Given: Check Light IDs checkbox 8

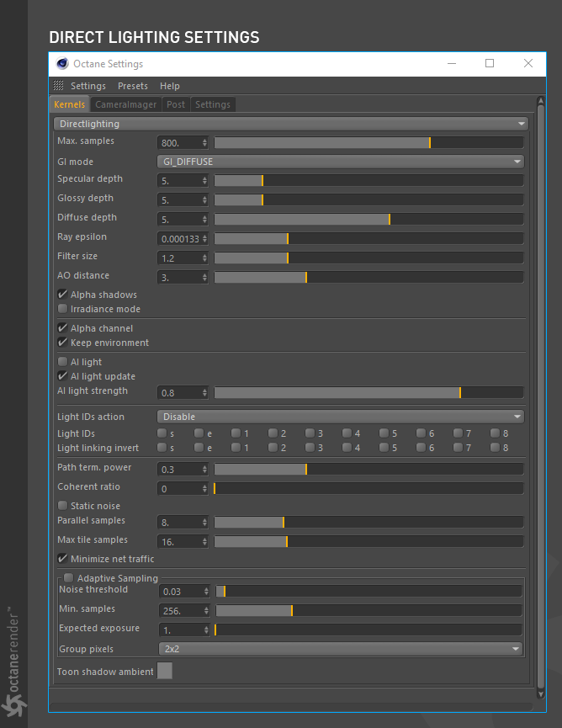Looking at the screenshot, I should click(x=496, y=433).
